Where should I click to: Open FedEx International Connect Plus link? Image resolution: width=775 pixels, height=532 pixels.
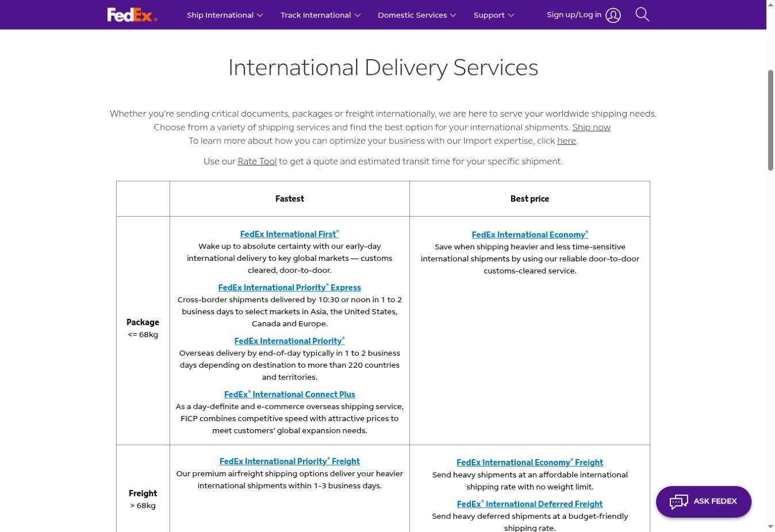[x=290, y=394]
